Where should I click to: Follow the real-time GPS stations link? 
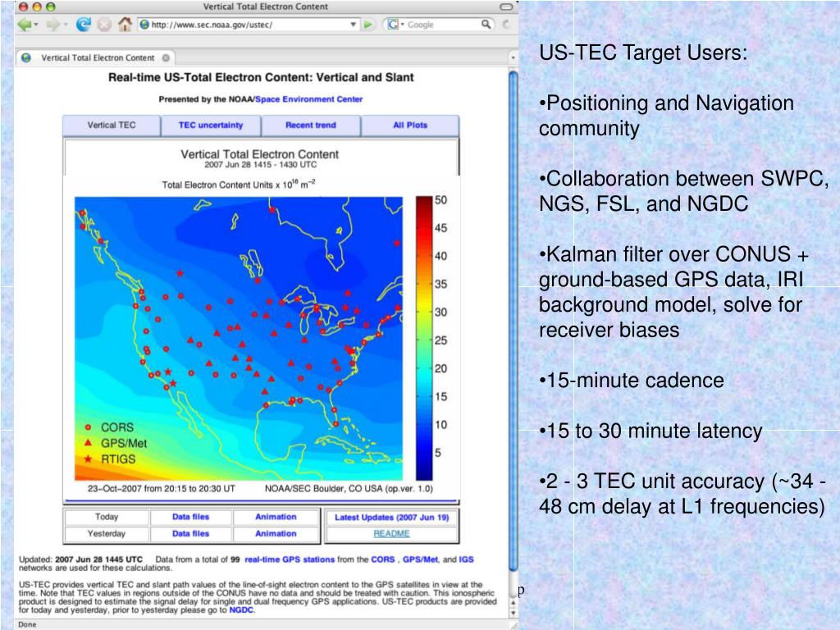click(x=290, y=559)
